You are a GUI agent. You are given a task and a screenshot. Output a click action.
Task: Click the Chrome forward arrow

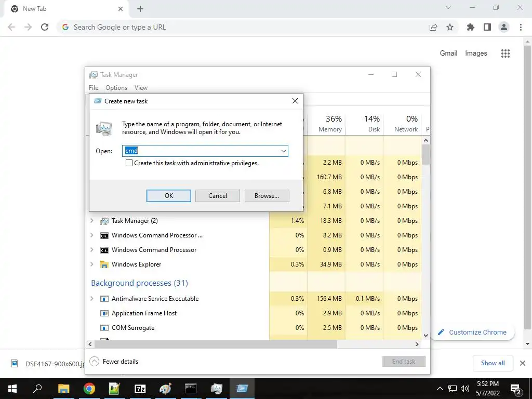[x=28, y=27]
